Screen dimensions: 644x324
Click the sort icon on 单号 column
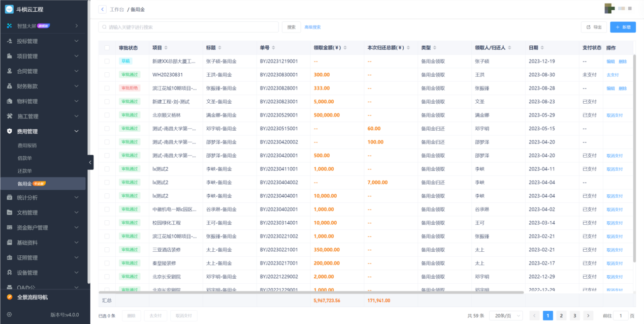[274, 48]
